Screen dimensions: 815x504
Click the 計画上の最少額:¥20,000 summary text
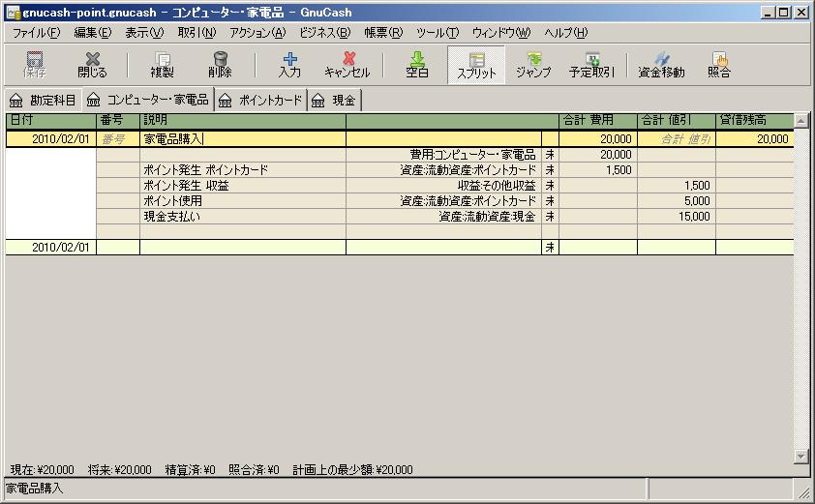[x=352, y=470]
